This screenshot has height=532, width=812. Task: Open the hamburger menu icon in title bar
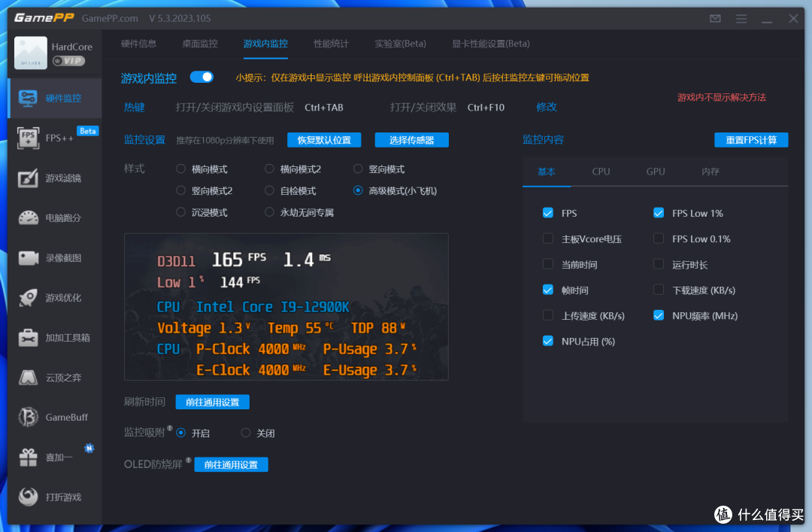pos(741,19)
